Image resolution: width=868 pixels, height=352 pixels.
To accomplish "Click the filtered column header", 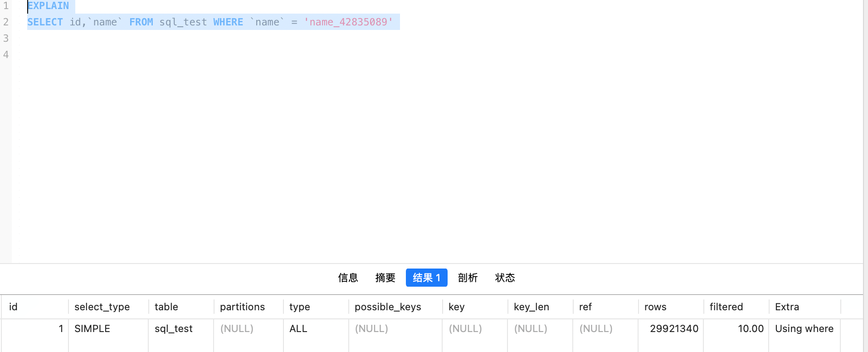I will pos(726,307).
